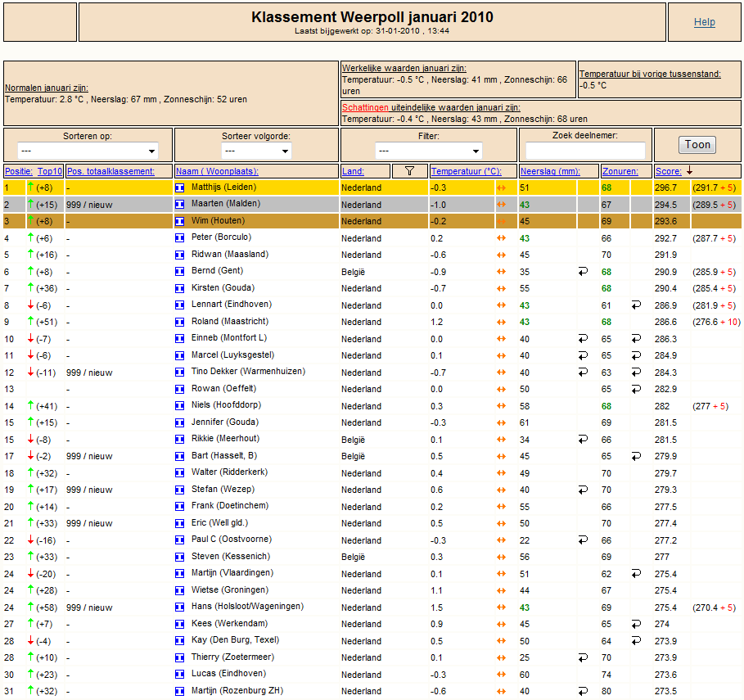This screenshot has width=744, height=700.
Task: Click the blue icon beside Kay (Den Burg, Texel)
Action: (180, 641)
